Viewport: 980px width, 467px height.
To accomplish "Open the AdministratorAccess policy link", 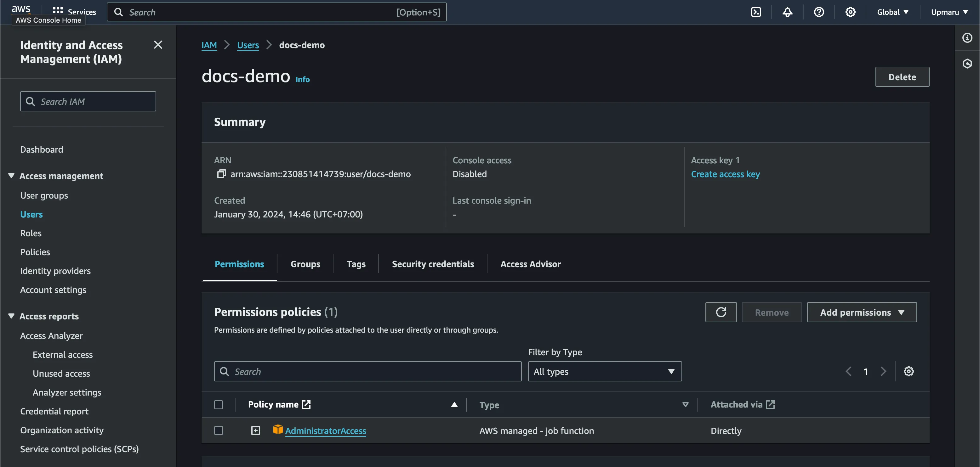I will [326, 430].
